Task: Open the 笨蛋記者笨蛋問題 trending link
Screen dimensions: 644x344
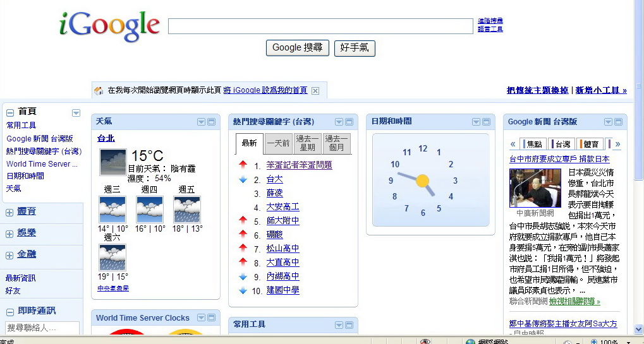Action: tap(299, 165)
